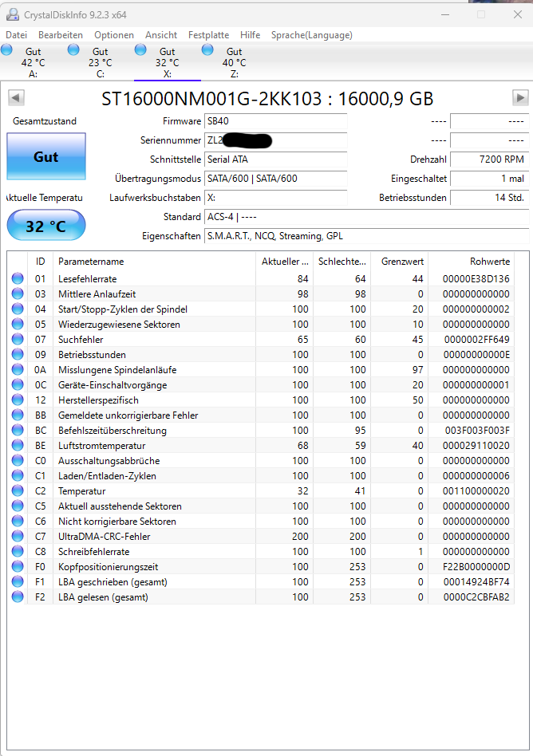This screenshot has width=533, height=756.
Task: Click status orb of Luftstromtemperatur row
Action: coord(18,446)
